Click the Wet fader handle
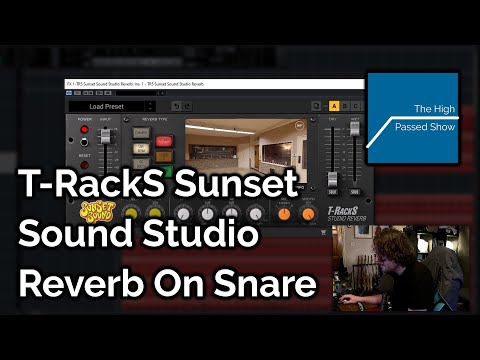Image resolution: width=480 pixels, height=360 pixels. pyautogui.click(x=355, y=129)
